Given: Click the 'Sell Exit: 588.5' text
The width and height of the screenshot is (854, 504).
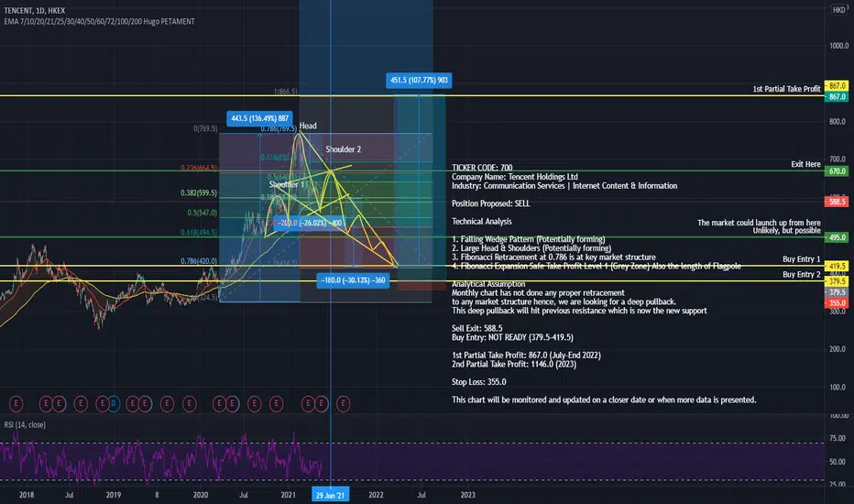Looking at the screenshot, I should [477, 328].
